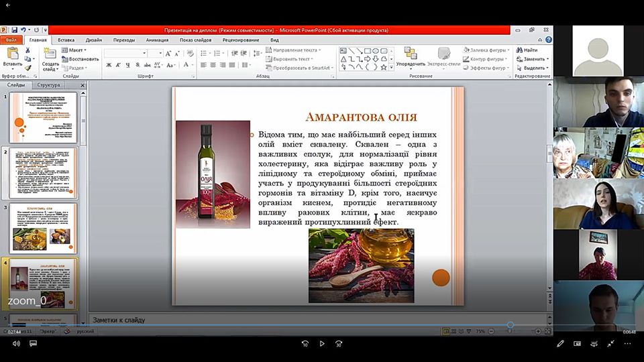Open the Layout (Макет) dropdown
Screen dimensions: 644x362
pos(75,50)
